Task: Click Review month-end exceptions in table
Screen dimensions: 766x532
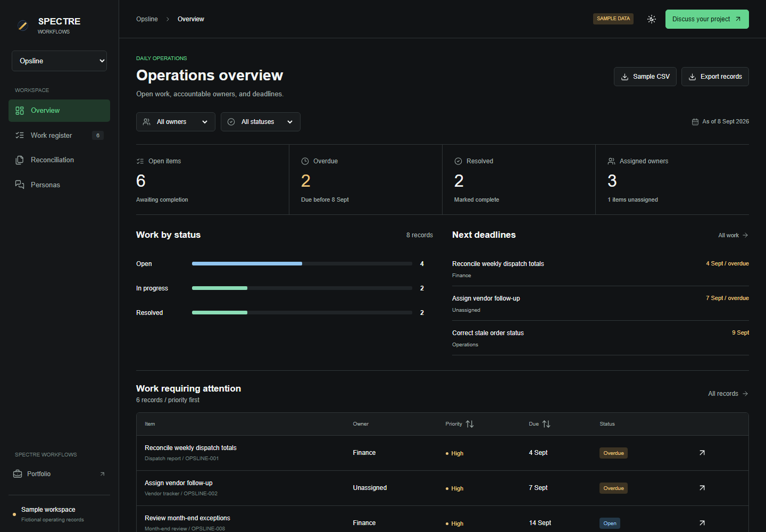Action: (187, 518)
